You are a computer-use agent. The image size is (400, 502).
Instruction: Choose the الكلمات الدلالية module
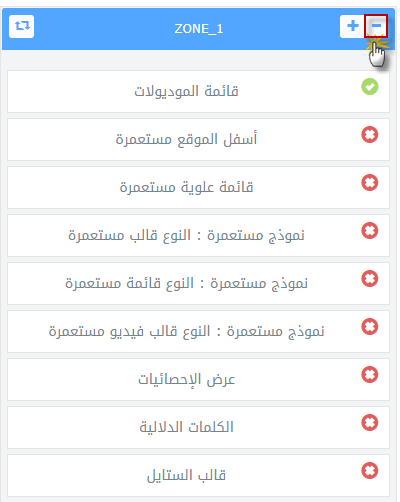coord(198,427)
